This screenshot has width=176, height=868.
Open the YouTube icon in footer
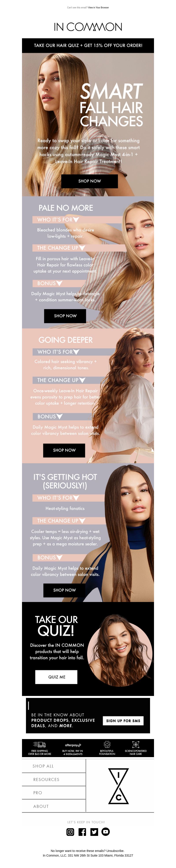[106, 832]
